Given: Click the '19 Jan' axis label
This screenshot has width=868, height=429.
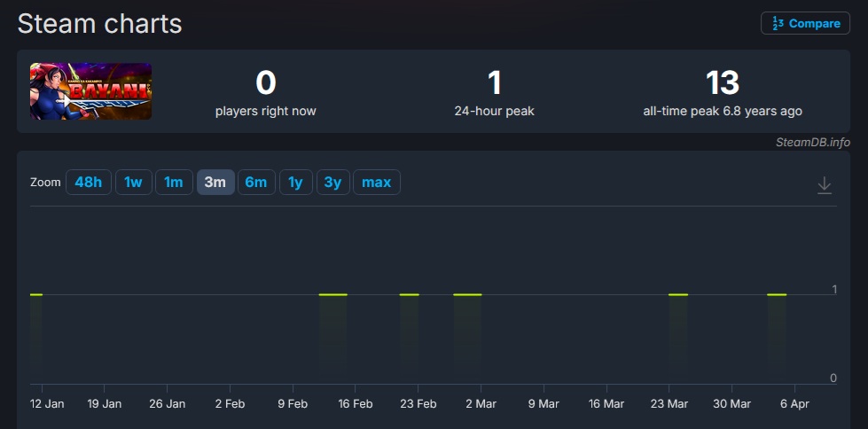Looking at the screenshot, I should point(104,403).
